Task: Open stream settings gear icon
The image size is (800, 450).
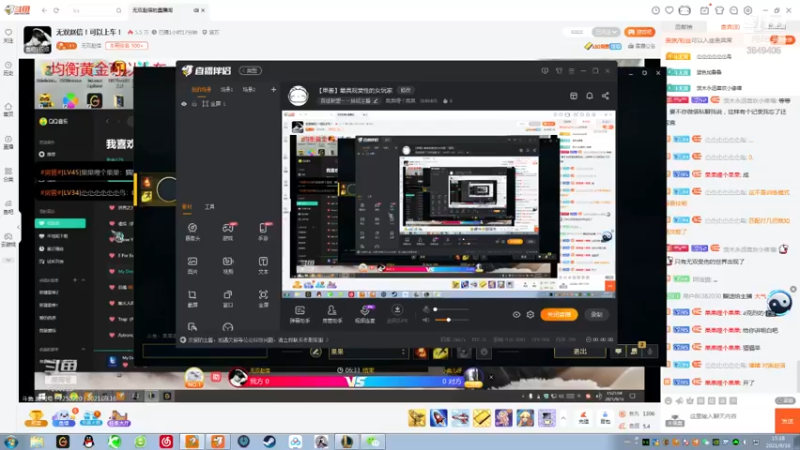Action: (531, 315)
